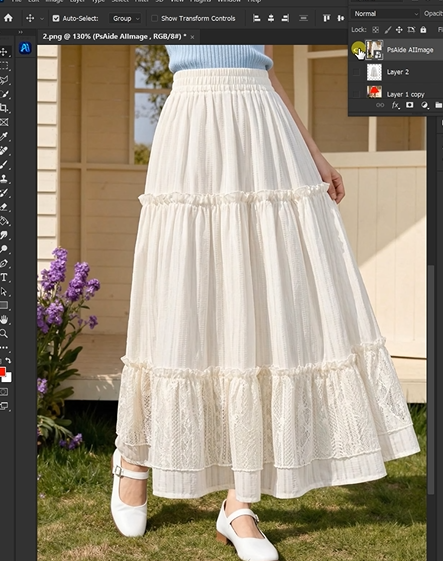443x561 pixels.
Task: Enable Show Transform Controls checkbox
Action: tap(154, 18)
